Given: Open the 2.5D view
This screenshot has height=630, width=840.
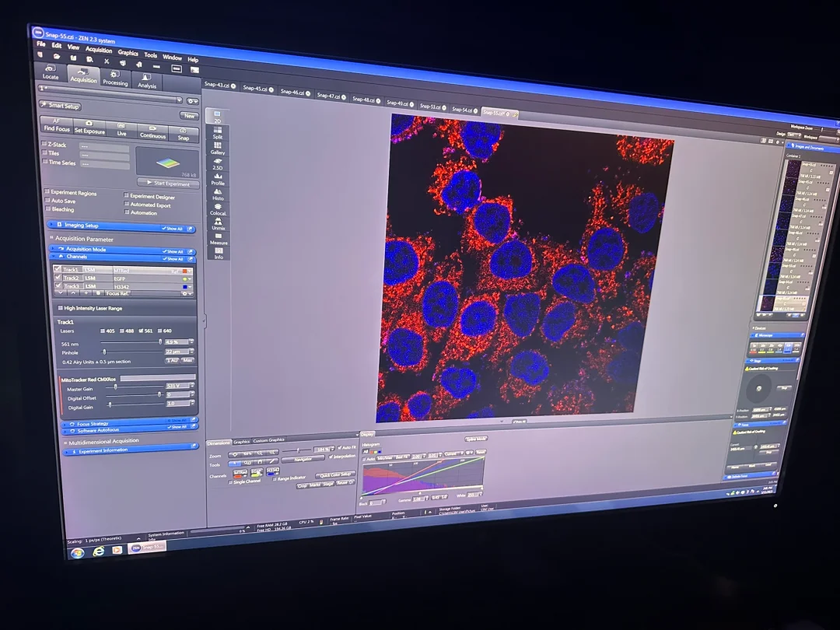Looking at the screenshot, I should (x=218, y=163).
